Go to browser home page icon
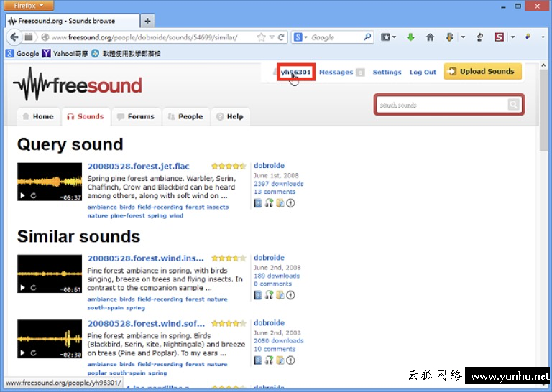The width and height of the screenshot is (552, 392). (x=430, y=37)
